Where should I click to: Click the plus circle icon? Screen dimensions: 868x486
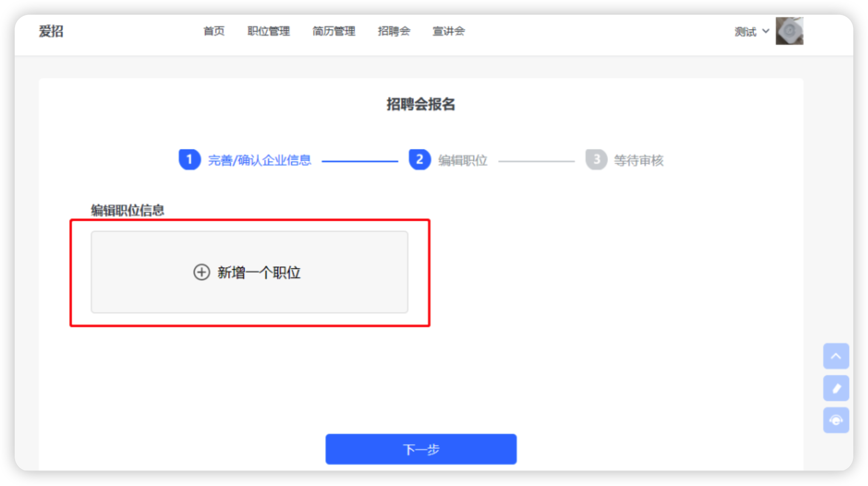[x=201, y=272]
